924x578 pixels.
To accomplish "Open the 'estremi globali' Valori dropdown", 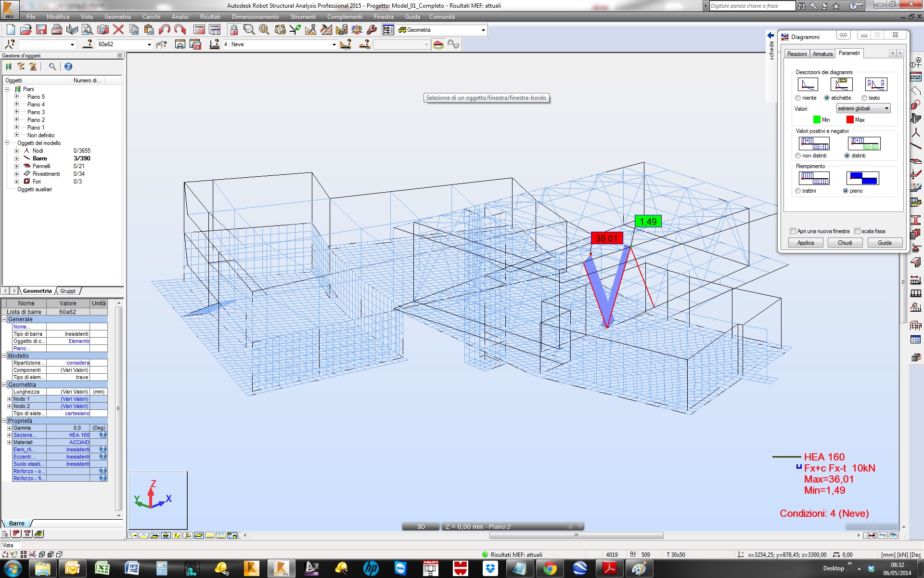I will tap(863, 108).
